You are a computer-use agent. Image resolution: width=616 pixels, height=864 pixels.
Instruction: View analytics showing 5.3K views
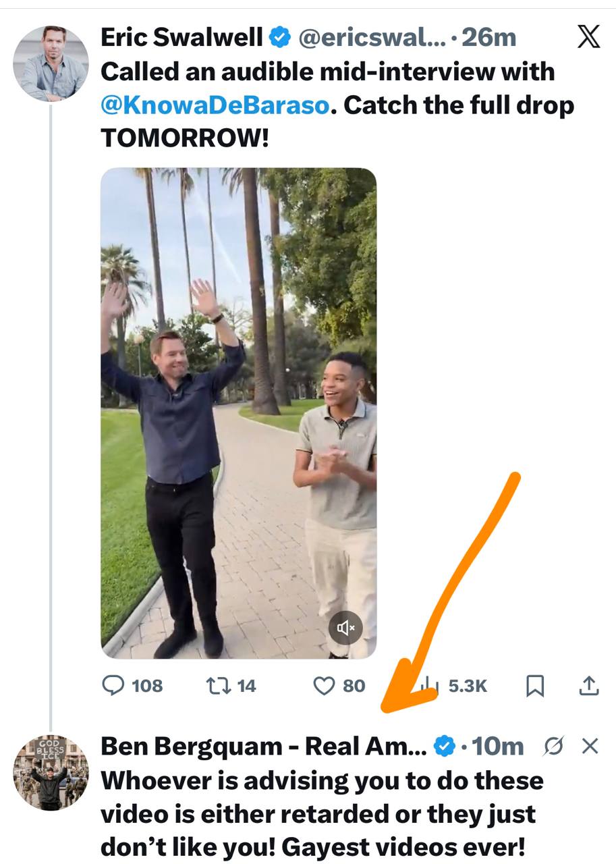428,686
